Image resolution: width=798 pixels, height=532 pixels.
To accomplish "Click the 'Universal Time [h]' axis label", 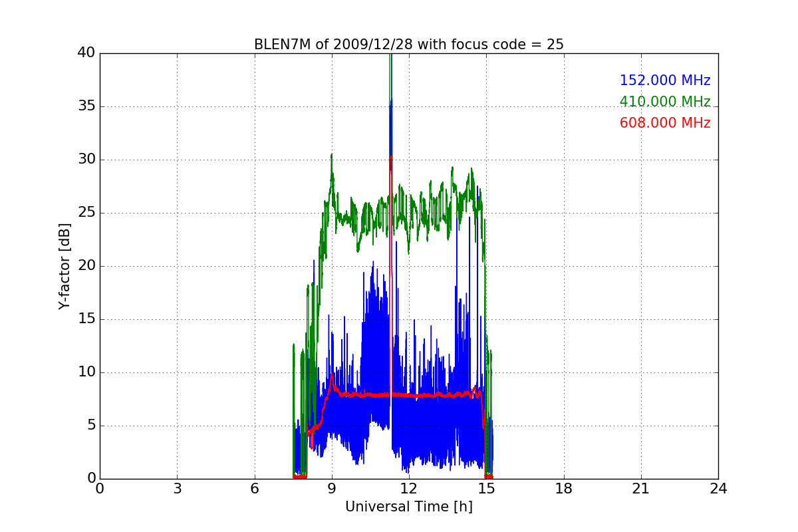I will 409,507.
